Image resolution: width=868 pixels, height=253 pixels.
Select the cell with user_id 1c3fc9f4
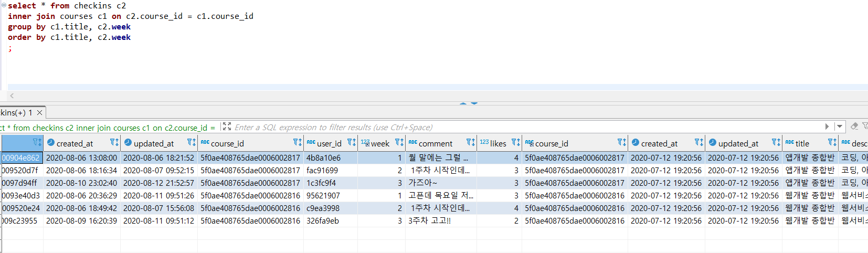pos(331,183)
